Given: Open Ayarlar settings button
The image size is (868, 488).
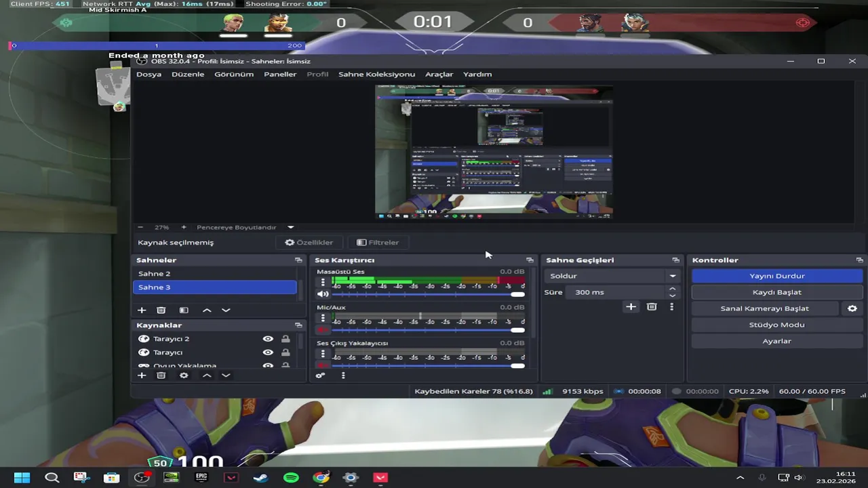Looking at the screenshot, I should [x=777, y=341].
